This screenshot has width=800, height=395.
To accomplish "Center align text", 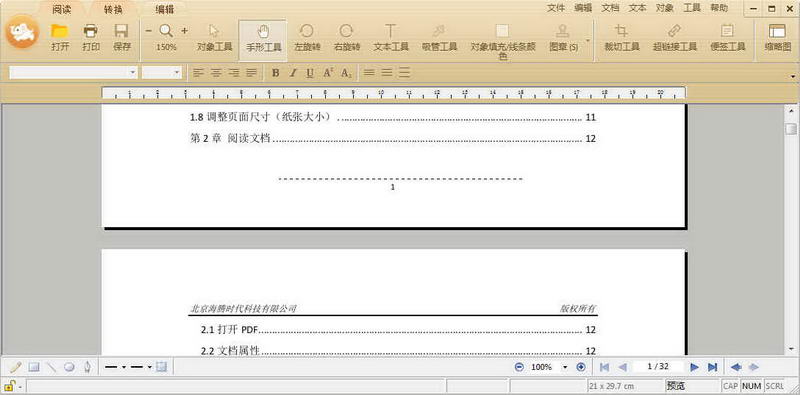I will [216, 73].
